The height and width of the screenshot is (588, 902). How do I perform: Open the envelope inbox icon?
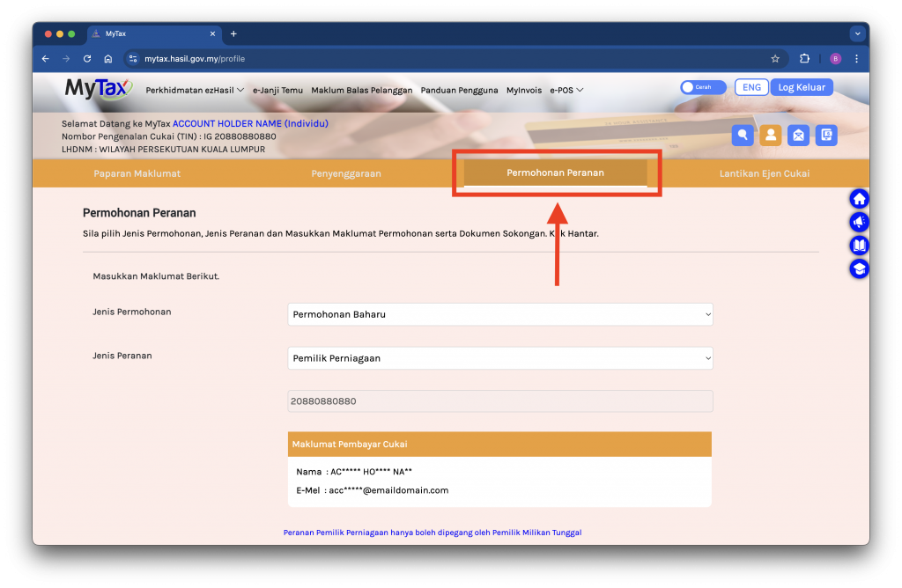pos(798,135)
